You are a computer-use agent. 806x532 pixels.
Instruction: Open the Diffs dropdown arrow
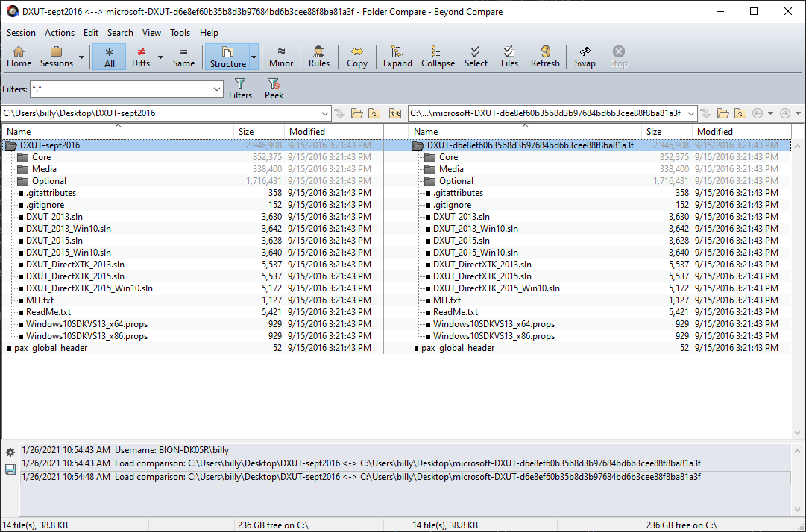pyautogui.click(x=160, y=57)
